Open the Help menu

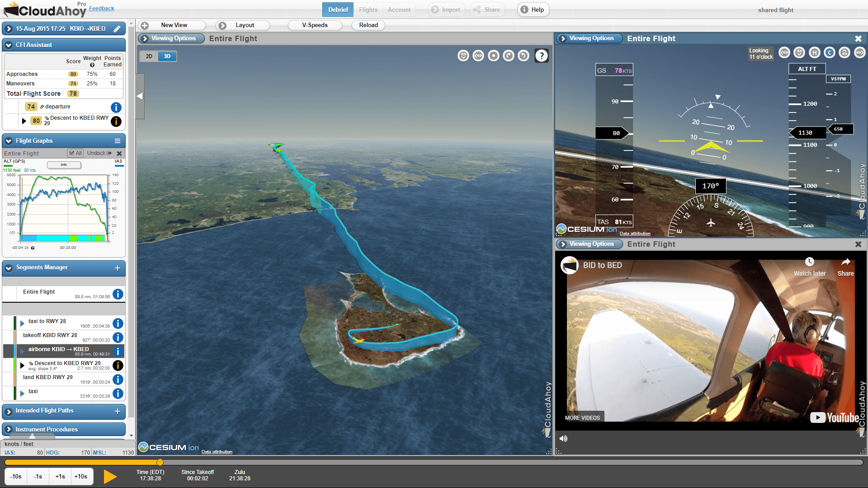tap(533, 9)
